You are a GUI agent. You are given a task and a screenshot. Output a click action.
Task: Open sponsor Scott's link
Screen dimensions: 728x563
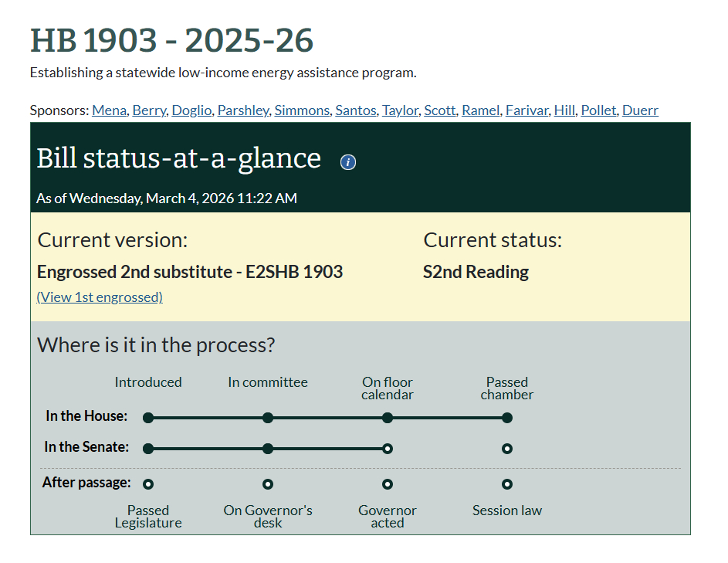click(439, 110)
